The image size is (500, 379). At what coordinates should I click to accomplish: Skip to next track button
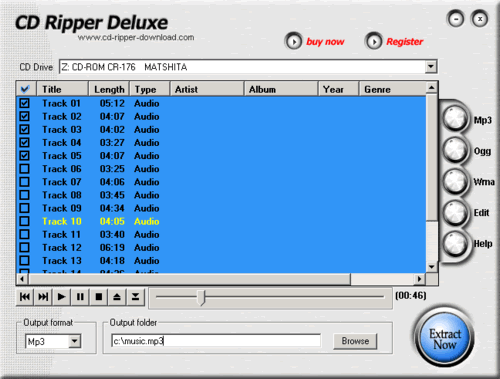[43, 297]
